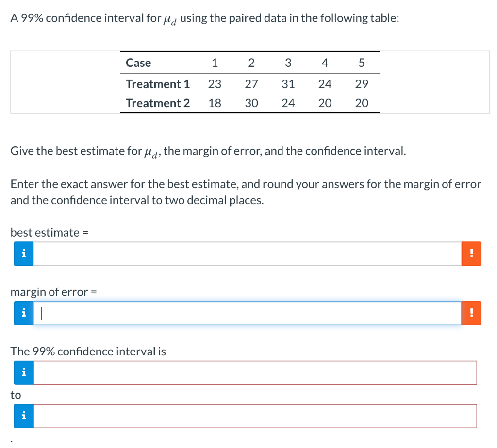The image size is (497, 448).
Task: Click the value 31 in Treatment 1 row
Action: point(288,84)
